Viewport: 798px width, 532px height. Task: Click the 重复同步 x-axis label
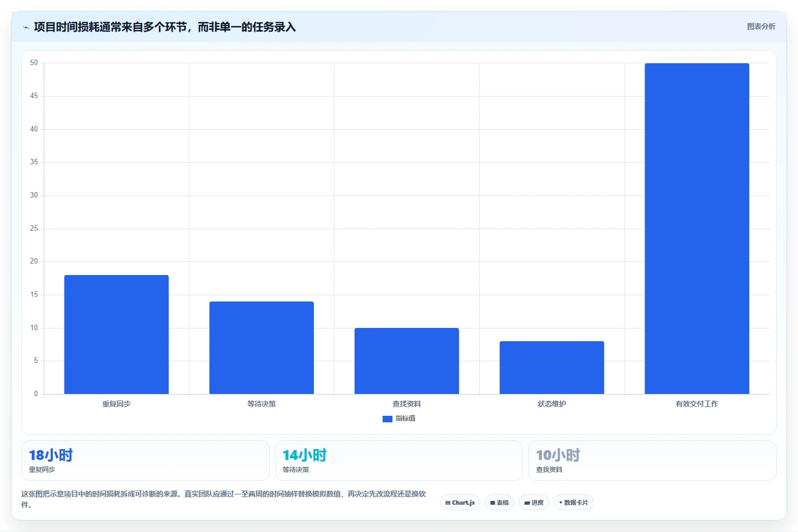[x=116, y=404]
